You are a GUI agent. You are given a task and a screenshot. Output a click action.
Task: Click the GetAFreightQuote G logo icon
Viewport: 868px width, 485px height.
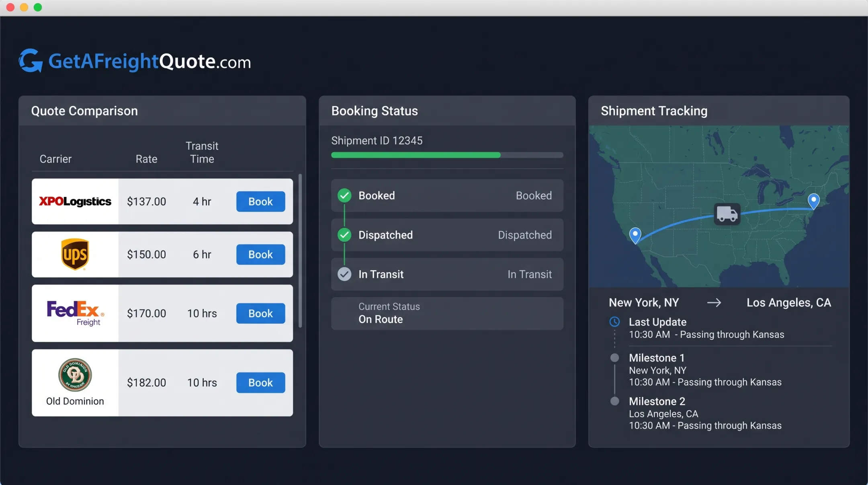coord(31,61)
